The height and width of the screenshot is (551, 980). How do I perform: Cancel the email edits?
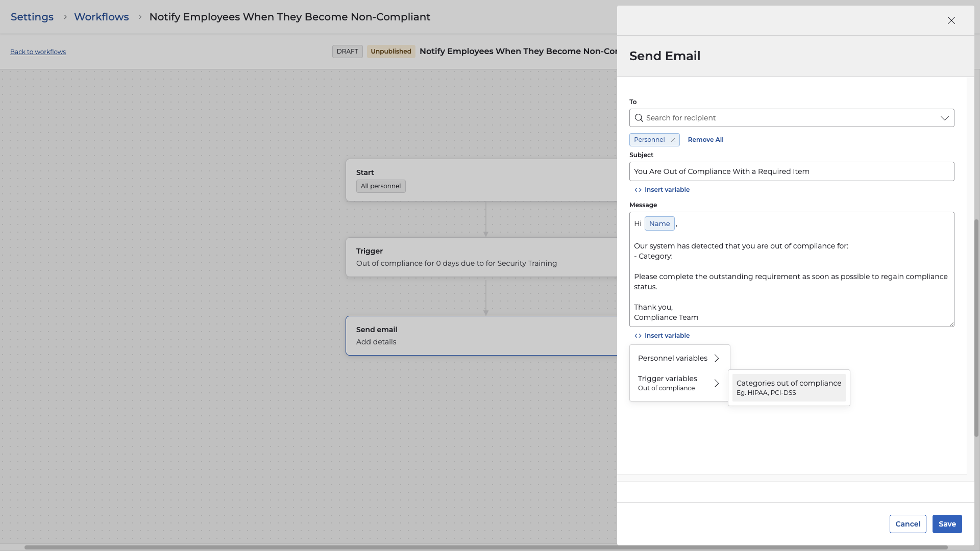coord(907,524)
